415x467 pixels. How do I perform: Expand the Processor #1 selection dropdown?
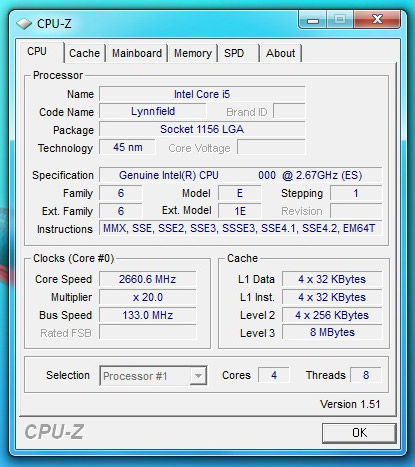198,376
